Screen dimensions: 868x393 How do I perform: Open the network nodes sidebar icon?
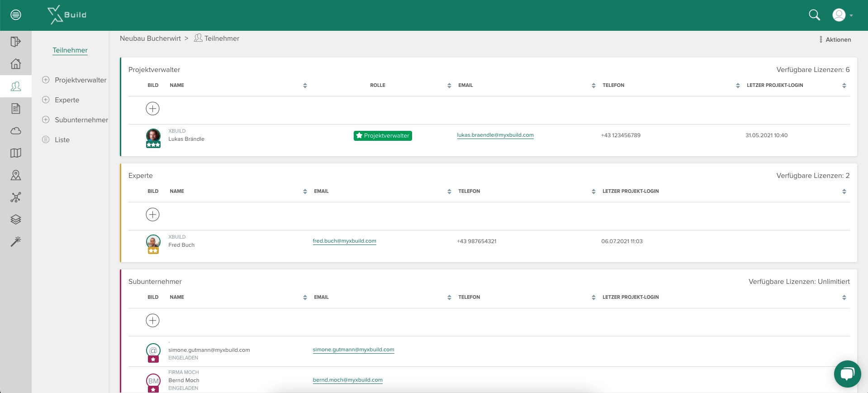coord(16,197)
